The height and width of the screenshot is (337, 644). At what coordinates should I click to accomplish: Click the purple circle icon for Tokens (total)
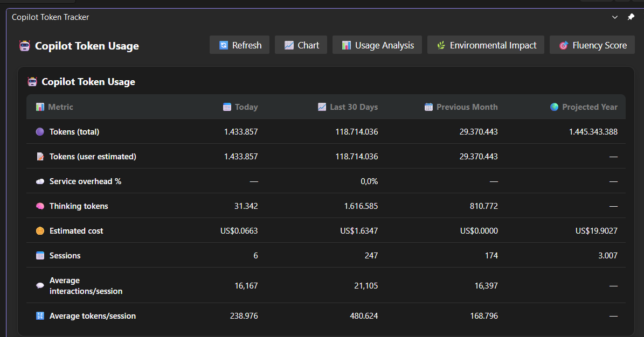tap(40, 132)
